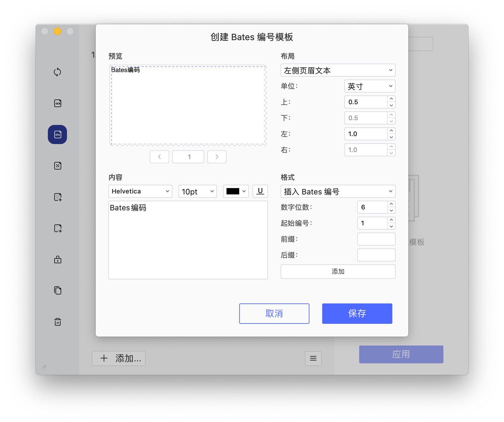Viewport: 504px width, 422px height.
Task: Open the watermark tool with diagonal lines
Action: (57, 166)
